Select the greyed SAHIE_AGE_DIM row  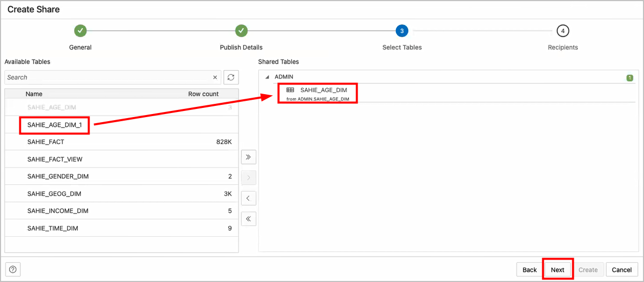122,107
